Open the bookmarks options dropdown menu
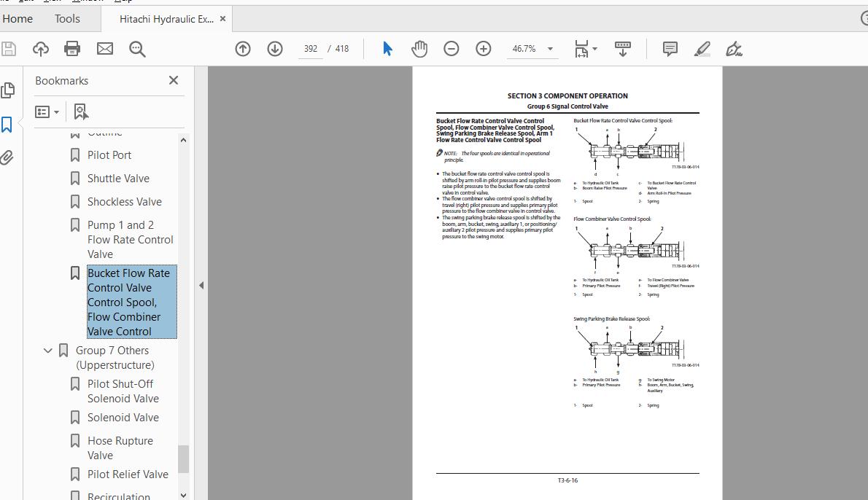The image size is (868, 500). [x=47, y=112]
